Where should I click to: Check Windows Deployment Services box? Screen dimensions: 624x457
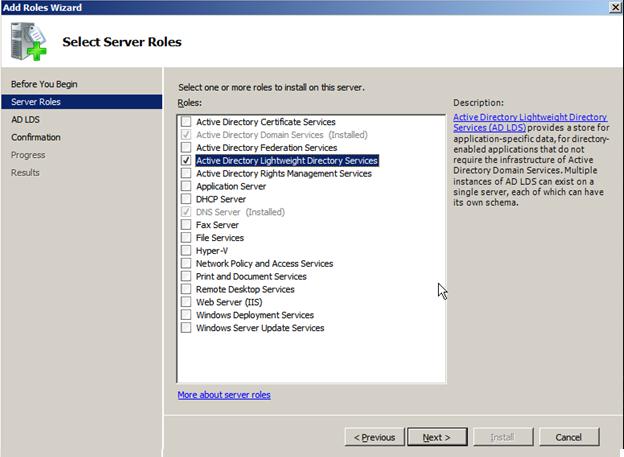[x=186, y=314]
